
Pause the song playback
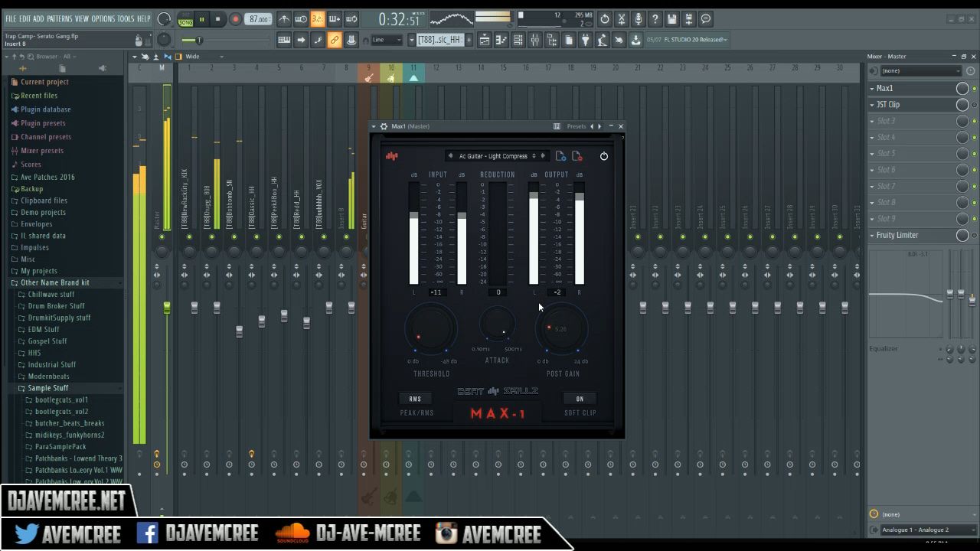tap(202, 19)
